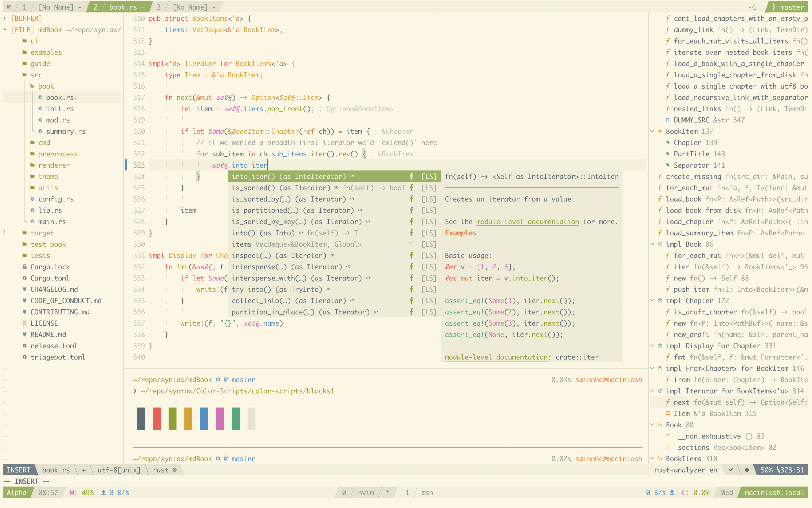Click the folder icon beside examples
Viewport: 812px width, 508px height.
click(25, 52)
